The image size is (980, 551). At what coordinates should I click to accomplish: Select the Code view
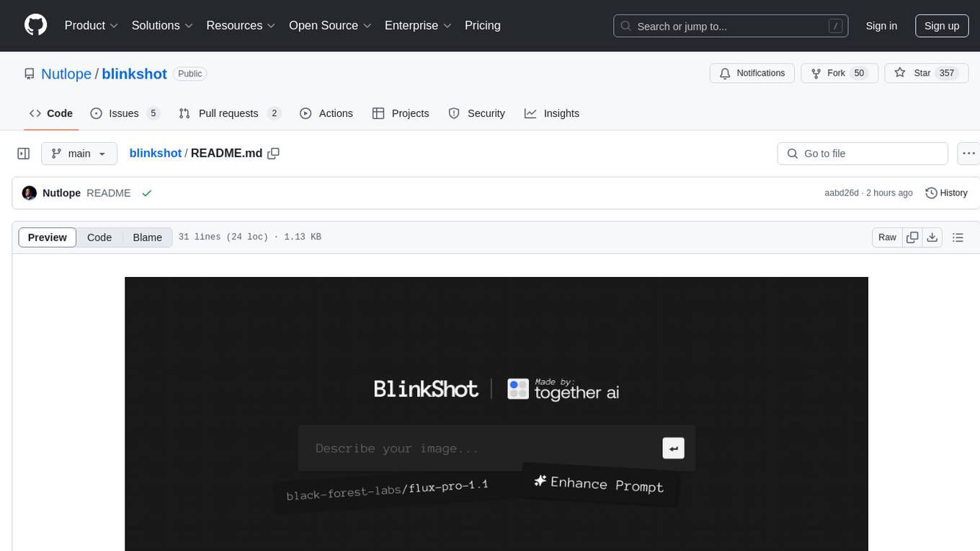pyautogui.click(x=99, y=237)
